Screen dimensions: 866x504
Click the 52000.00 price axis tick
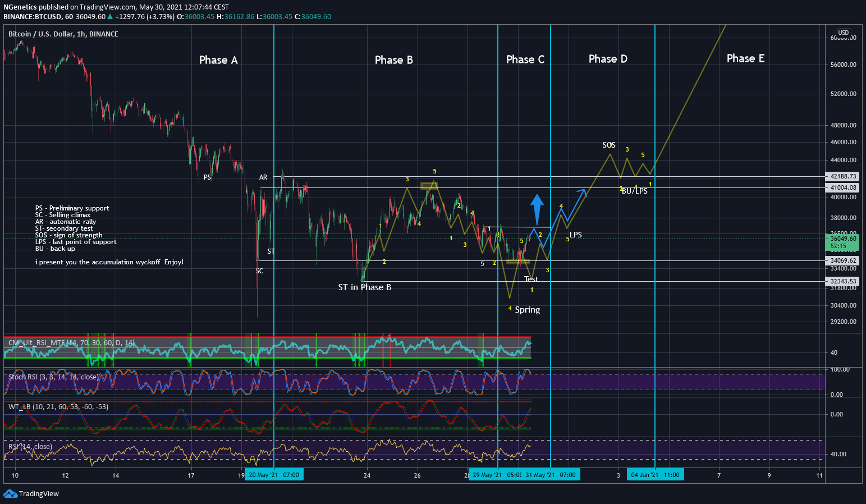[844, 94]
